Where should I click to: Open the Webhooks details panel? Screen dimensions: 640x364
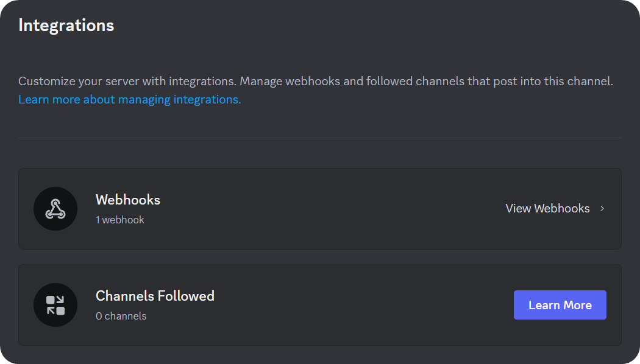click(547, 208)
